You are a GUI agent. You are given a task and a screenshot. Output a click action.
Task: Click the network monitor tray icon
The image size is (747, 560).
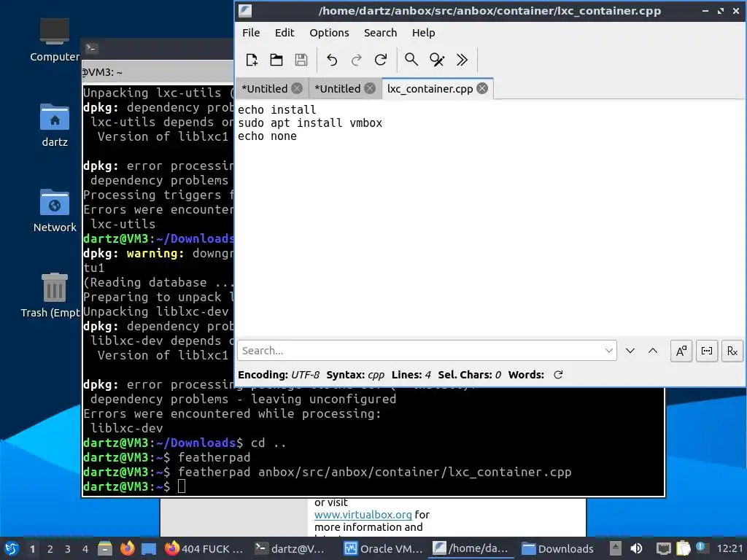(663, 548)
